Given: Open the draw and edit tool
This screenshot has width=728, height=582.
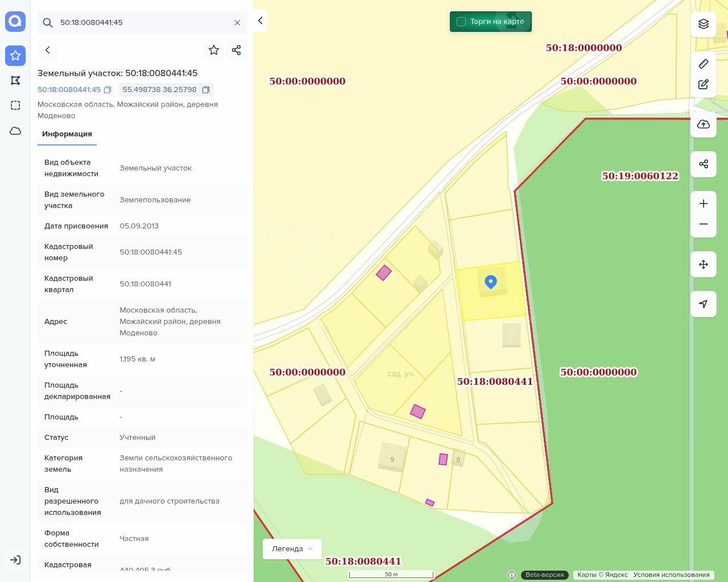Looking at the screenshot, I should click(x=703, y=85).
